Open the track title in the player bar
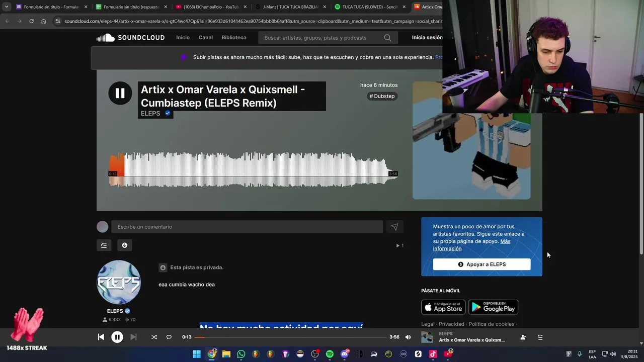Image resolution: width=644 pixels, height=362 pixels. pyautogui.click(x=471, y=340)
